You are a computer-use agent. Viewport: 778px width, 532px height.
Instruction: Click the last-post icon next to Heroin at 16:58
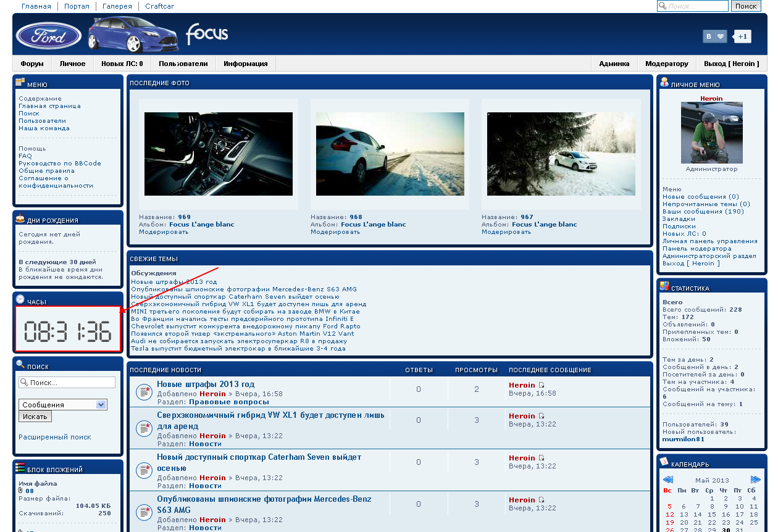pyautogui.click(x=542, y=385)
